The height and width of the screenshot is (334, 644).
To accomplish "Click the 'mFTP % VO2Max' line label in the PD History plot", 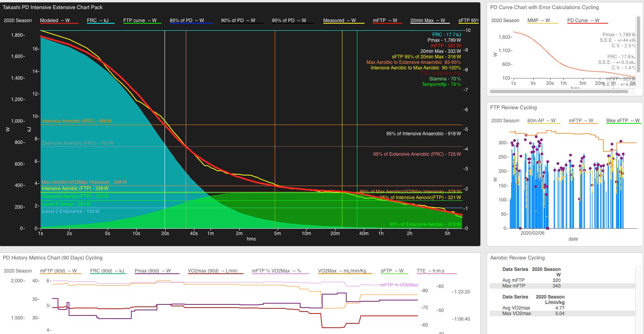I will (x=399, y=285).
